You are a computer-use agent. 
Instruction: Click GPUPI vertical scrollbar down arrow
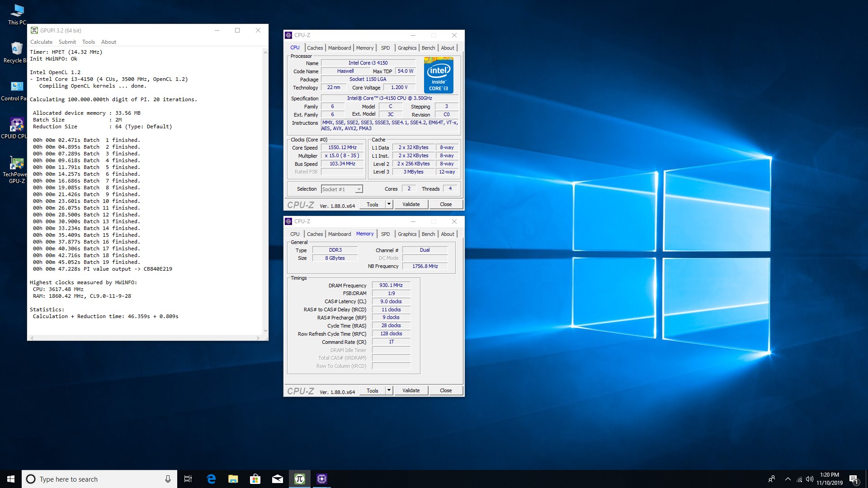(x=265, y=331)
